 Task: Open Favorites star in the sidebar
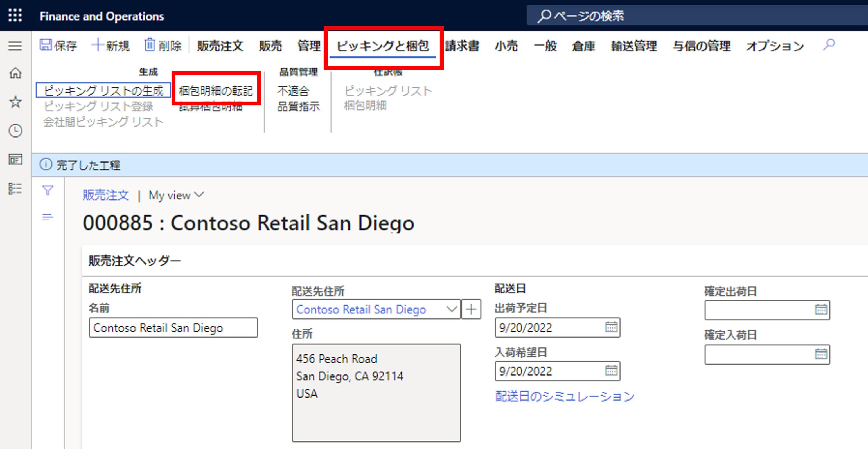[x=15, y=102]
